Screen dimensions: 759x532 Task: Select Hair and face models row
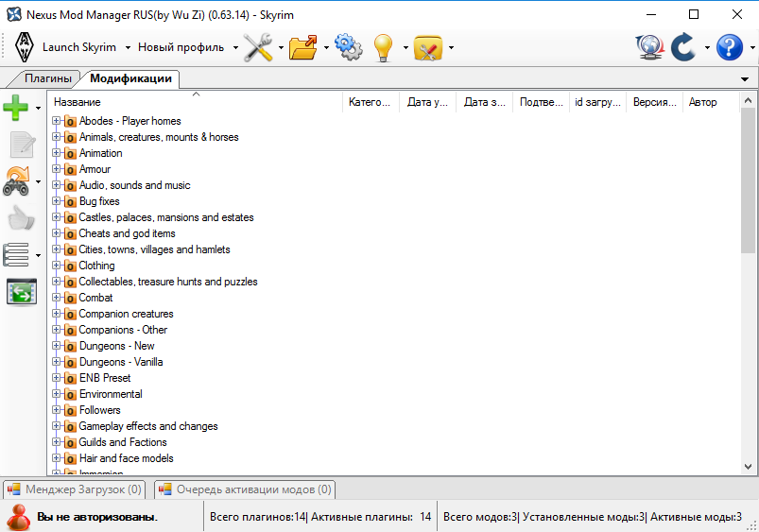point(127,458)
